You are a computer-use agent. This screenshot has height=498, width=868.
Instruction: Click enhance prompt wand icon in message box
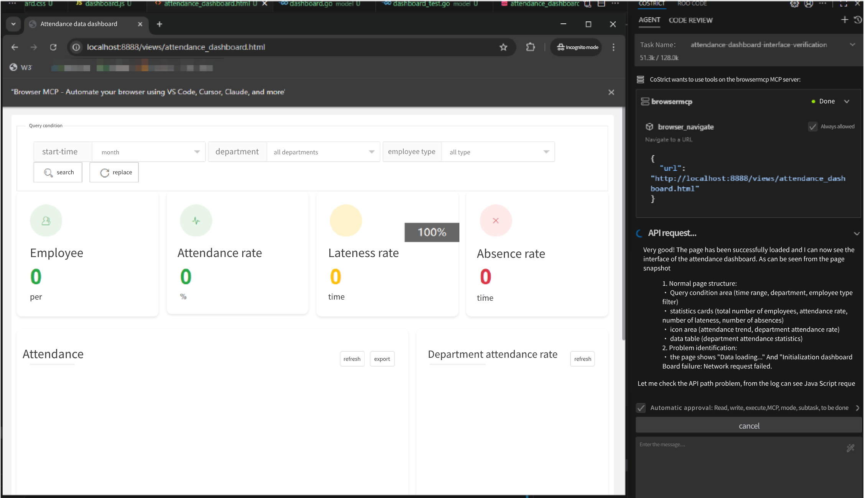[850, 448]
